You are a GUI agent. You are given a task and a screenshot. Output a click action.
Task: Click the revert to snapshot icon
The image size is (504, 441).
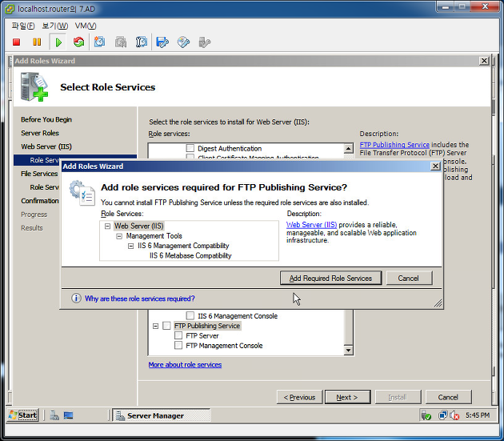point(121,42)
